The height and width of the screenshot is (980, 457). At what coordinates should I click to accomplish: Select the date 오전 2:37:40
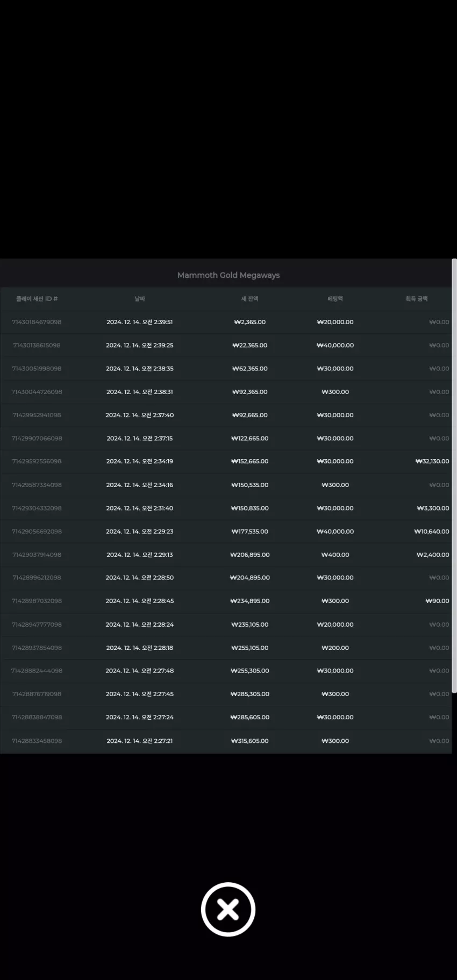pyautogui.click(x=140, y=415)
